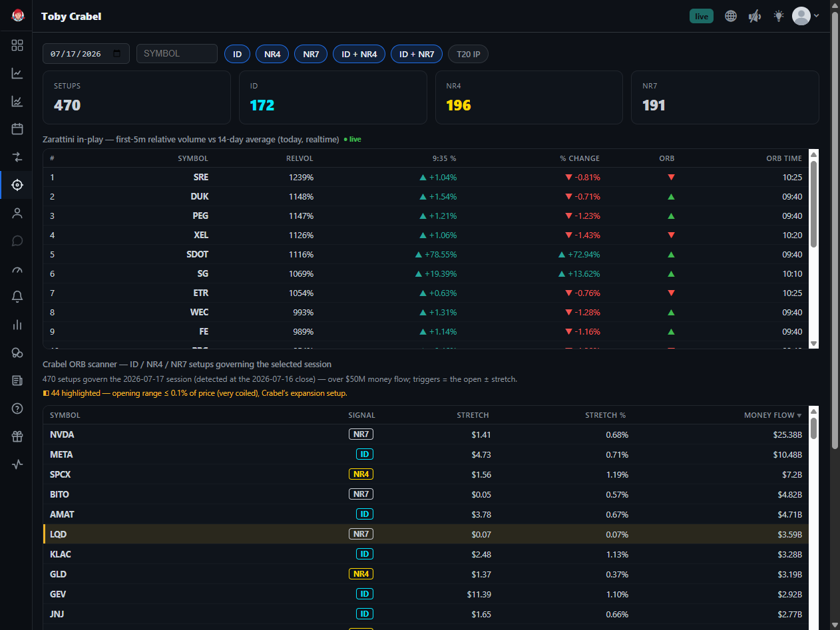Sort in-play table by % CHANGE header
The image size is (840, 630).
click(x=580, y=158)
